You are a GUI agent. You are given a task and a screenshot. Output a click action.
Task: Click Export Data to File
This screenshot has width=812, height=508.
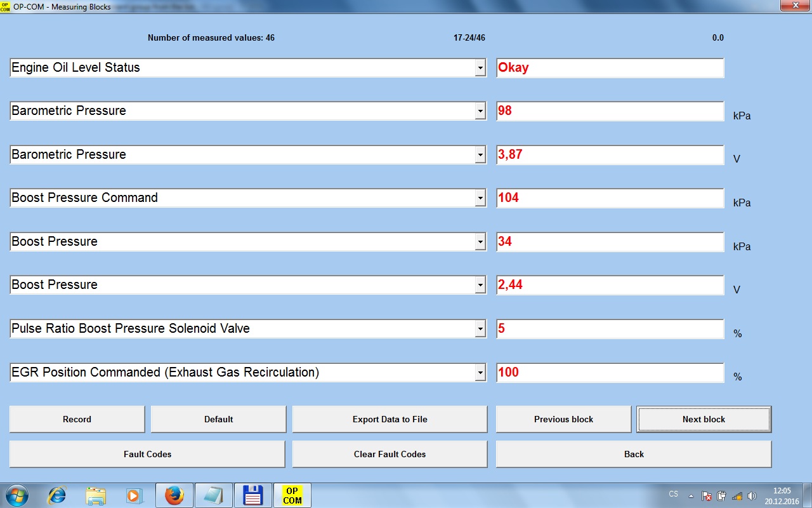(x=390, y=419)
